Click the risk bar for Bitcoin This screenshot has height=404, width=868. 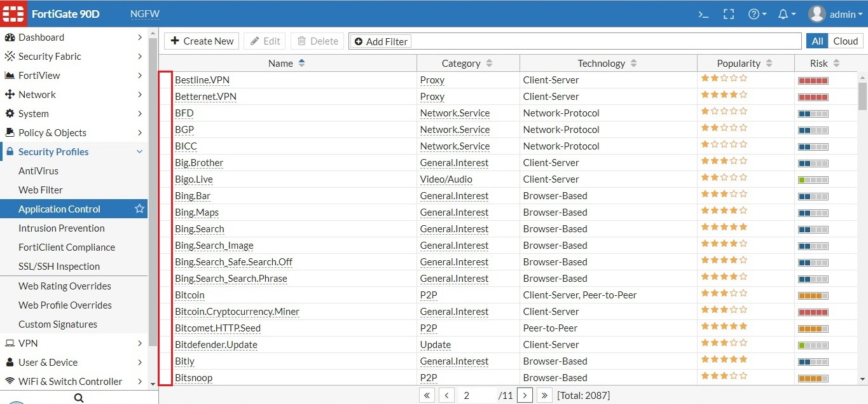pyautogui.click(x=813, y=295)
